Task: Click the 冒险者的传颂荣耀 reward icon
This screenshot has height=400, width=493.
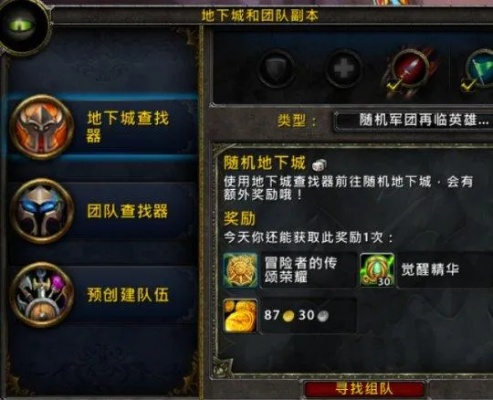Action: pyautogui.click(x=240, y=270)
